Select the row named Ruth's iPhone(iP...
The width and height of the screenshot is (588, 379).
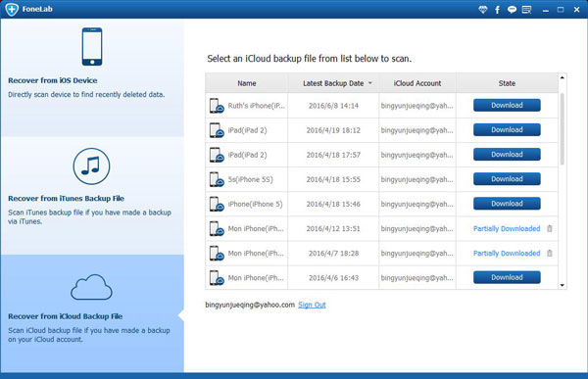point(382,106)
